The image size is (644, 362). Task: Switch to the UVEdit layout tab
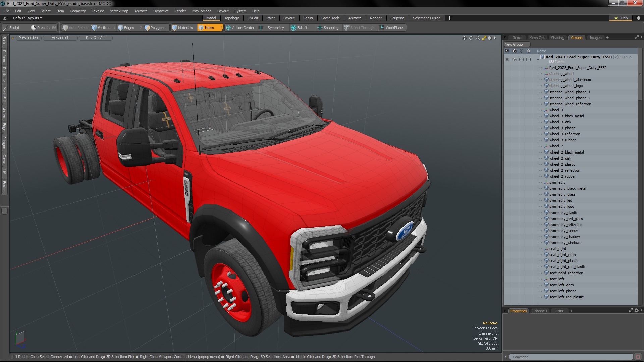(253, 18)
